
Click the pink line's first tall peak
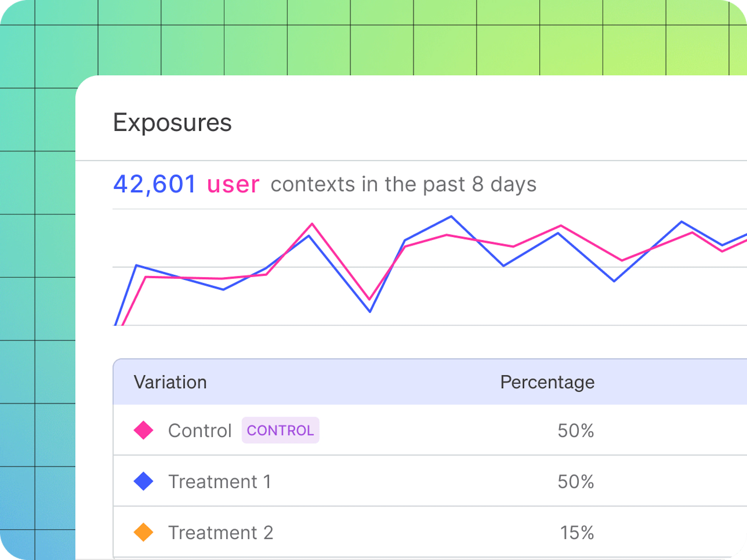click(312, 224)
